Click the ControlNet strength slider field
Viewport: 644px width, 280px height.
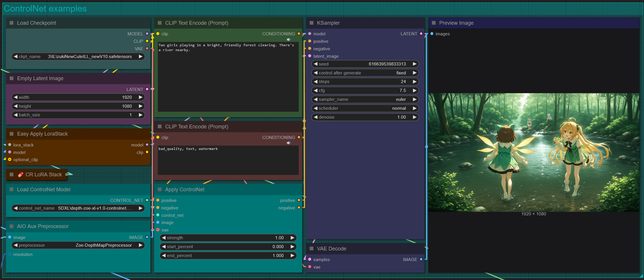click(x=228, y=238)
